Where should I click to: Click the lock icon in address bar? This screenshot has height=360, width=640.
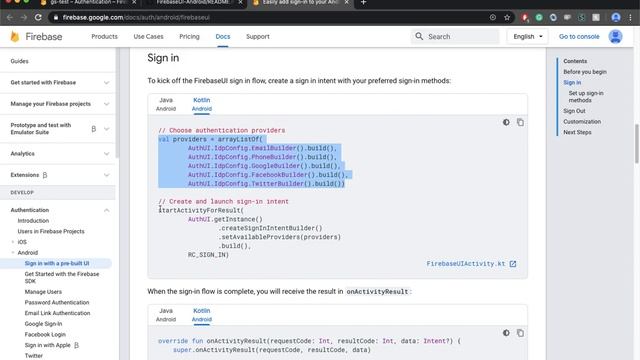(x=56, y=18)
